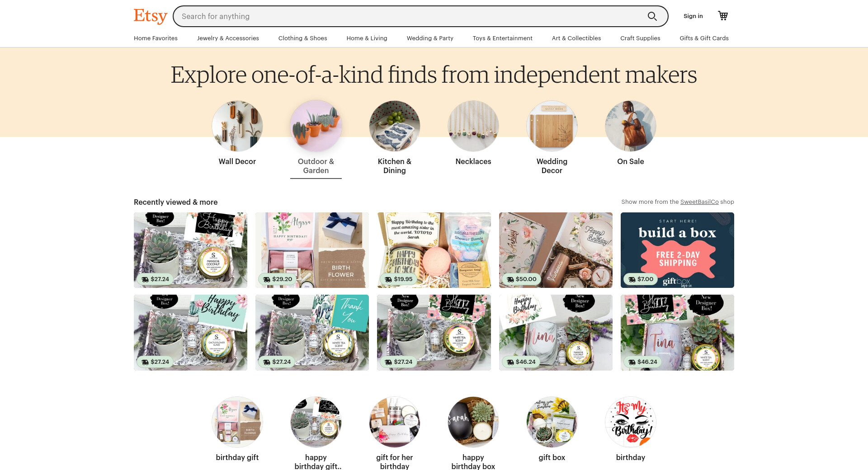Choose the Kitchen & Dining circle icon
868x470 pixels.
pyautogui.click(x=395, y=126)
